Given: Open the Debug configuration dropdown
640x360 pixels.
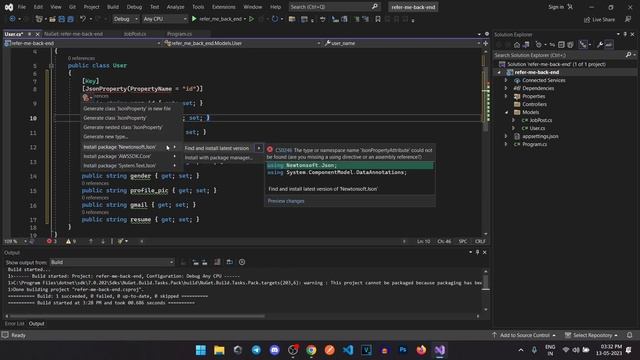Looking at the screenshot, I should point(126,19).
